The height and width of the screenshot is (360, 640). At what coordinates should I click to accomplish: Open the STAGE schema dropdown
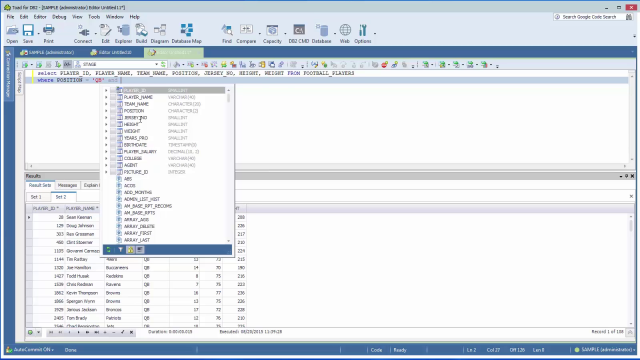[156, 64]
